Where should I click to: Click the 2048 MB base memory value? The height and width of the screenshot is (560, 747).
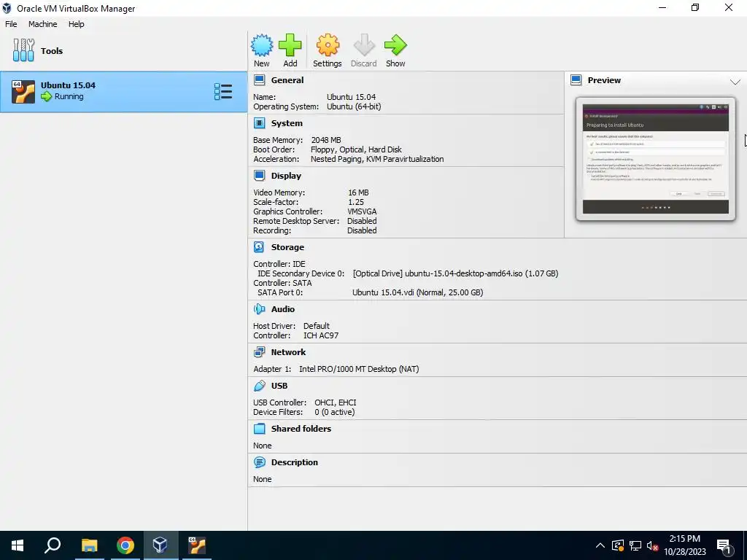pyautogui.click(x=326, y=140)
